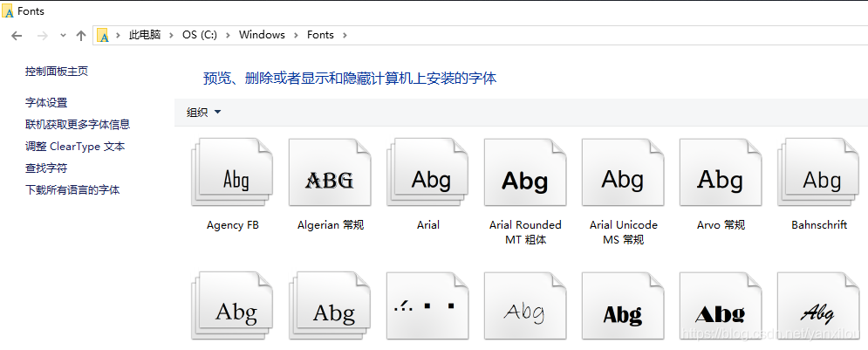The image size is (868, 350).
Task: Click the Arial Rounded MT 粗体 name label
Action: coord(525,232)
